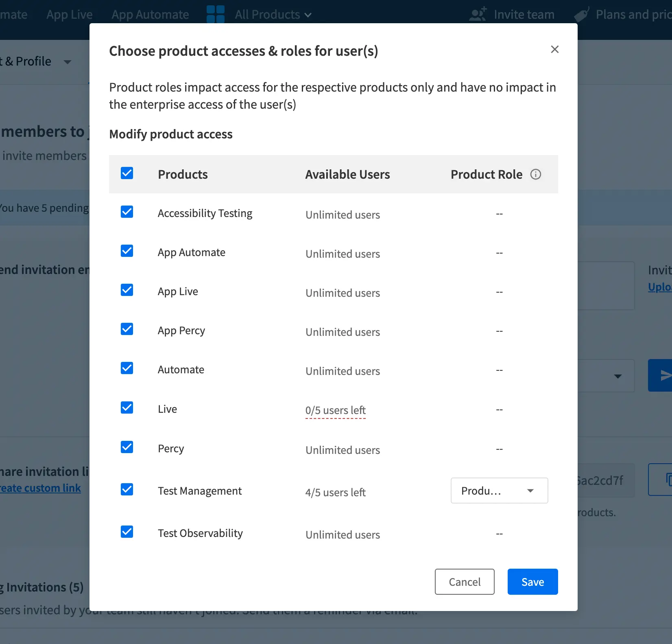This screenshot has width=672, height=644.
Task: Click the Product Role info icon
Action: click(x=536, y=174)
